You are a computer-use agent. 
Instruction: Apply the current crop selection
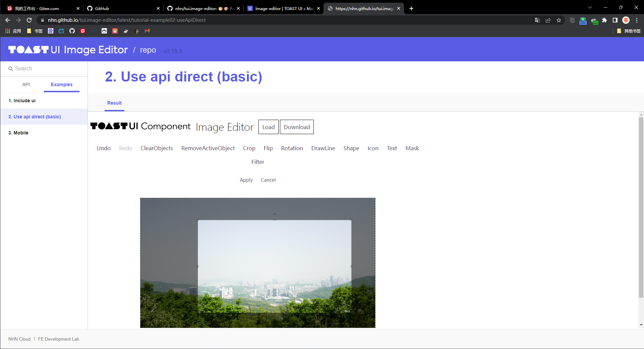(246, 180)
